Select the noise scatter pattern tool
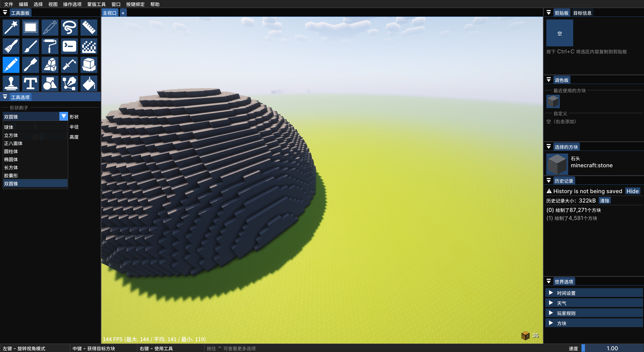Screen dimensions: 644x352 point(89,46)
